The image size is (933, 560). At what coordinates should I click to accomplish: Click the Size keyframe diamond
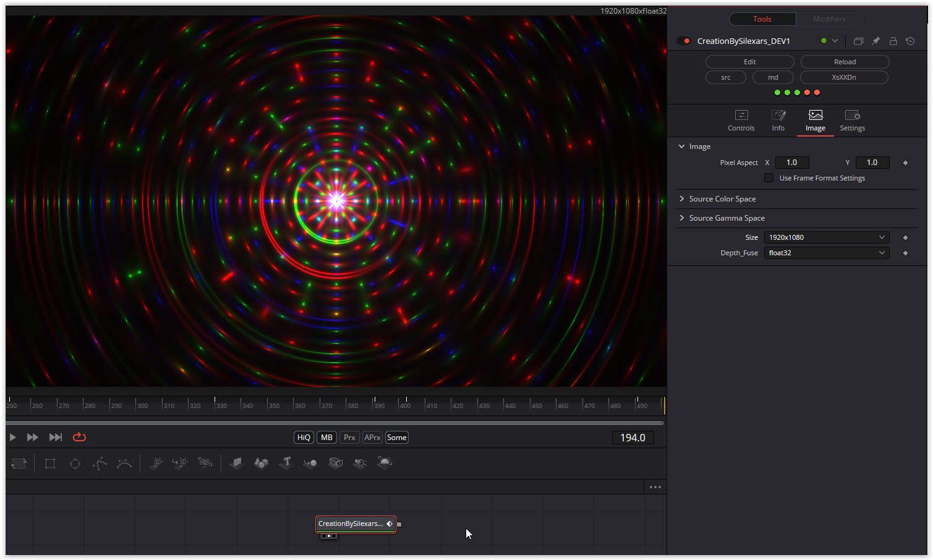[905, 237]
